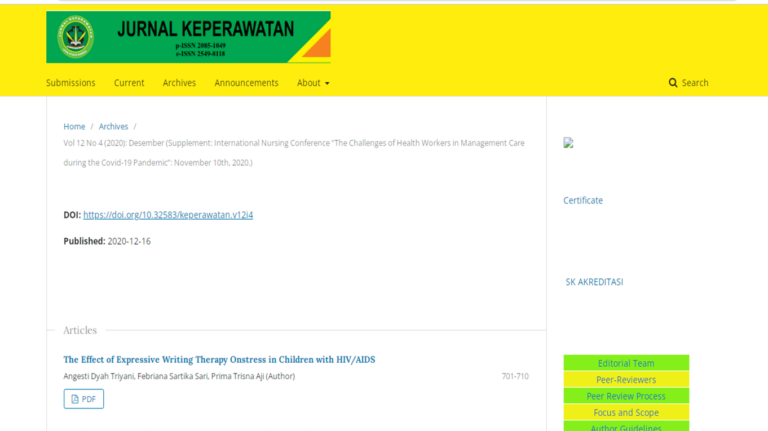768x431 pixels.
Task: Select the Articles section heading
Action: tap(80, 330)
